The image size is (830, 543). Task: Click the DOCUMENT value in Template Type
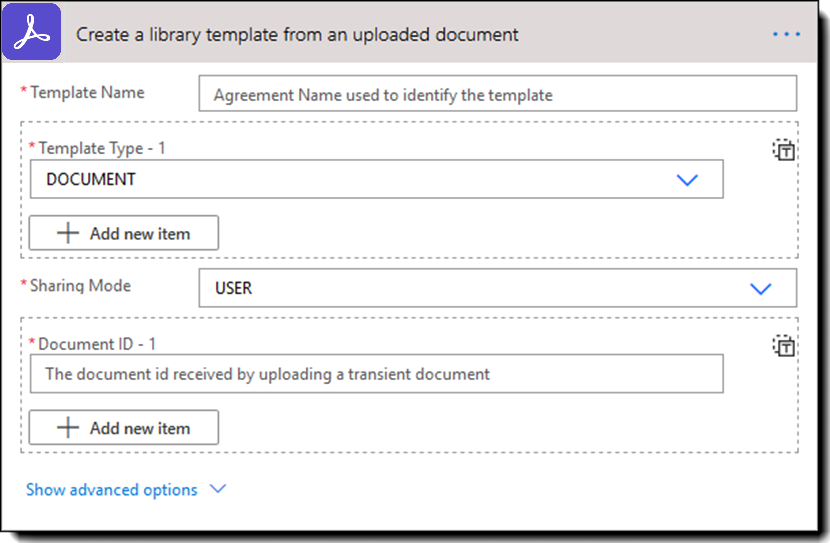(x=91, y=180)
